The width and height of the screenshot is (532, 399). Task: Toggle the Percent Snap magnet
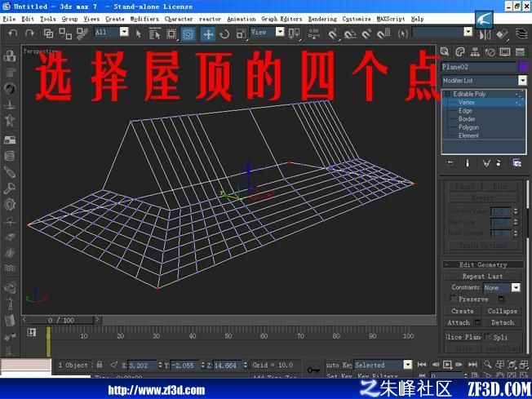click(x=366, y=33)
